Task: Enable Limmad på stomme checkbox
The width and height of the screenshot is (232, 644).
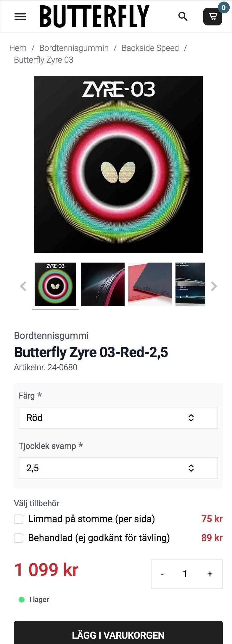Action: click(19, 519)
